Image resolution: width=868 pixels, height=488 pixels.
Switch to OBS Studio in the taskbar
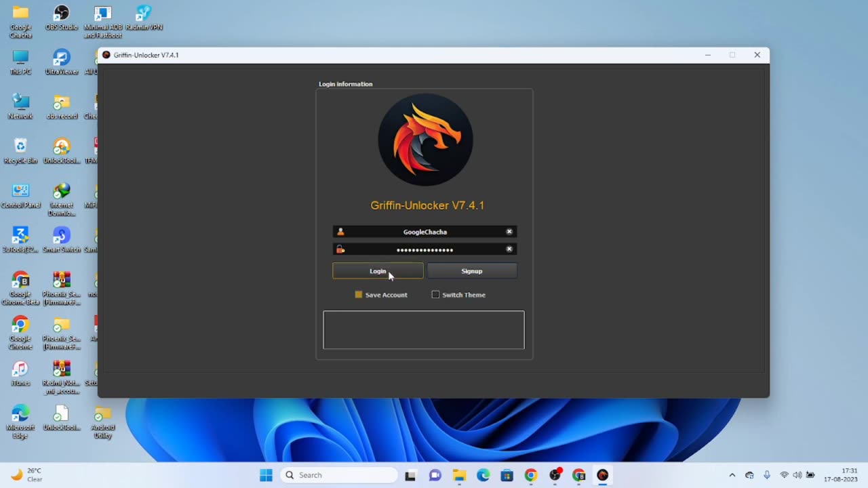point(555,475)
